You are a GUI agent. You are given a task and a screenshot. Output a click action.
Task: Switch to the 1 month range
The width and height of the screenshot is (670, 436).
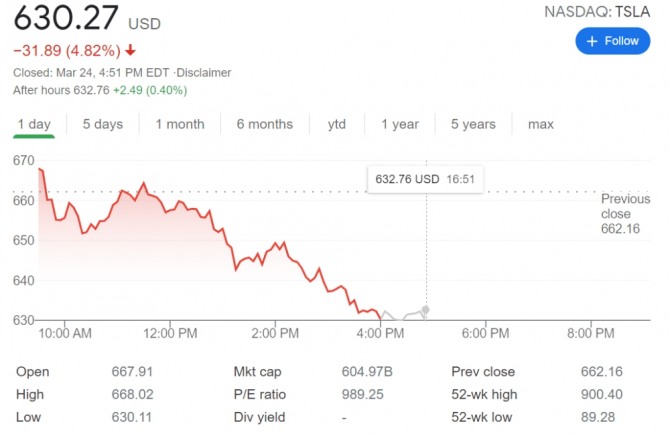[x=180, y=124]
